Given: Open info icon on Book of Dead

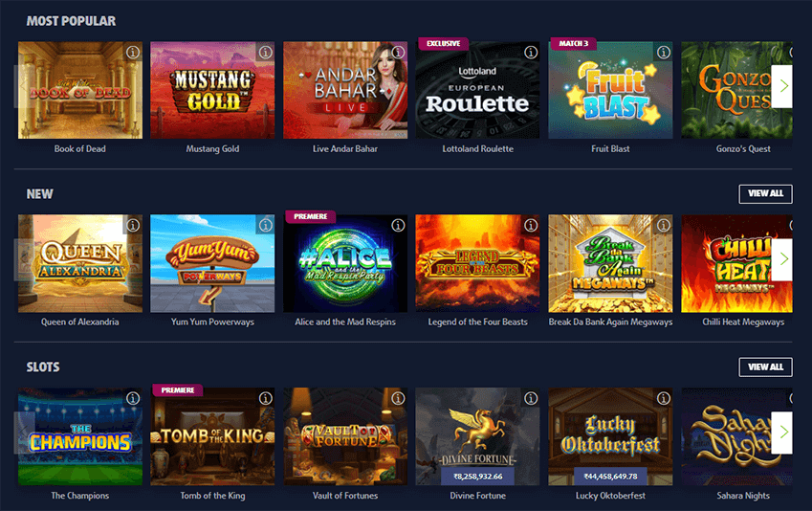Looking at the screenshot, I should [x=133, y=53].
